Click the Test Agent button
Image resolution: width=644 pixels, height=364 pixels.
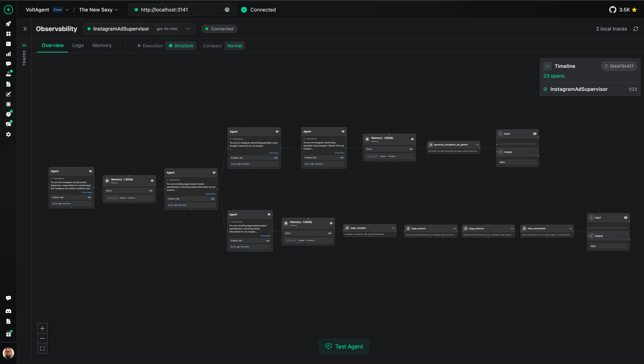coord(344,346)
